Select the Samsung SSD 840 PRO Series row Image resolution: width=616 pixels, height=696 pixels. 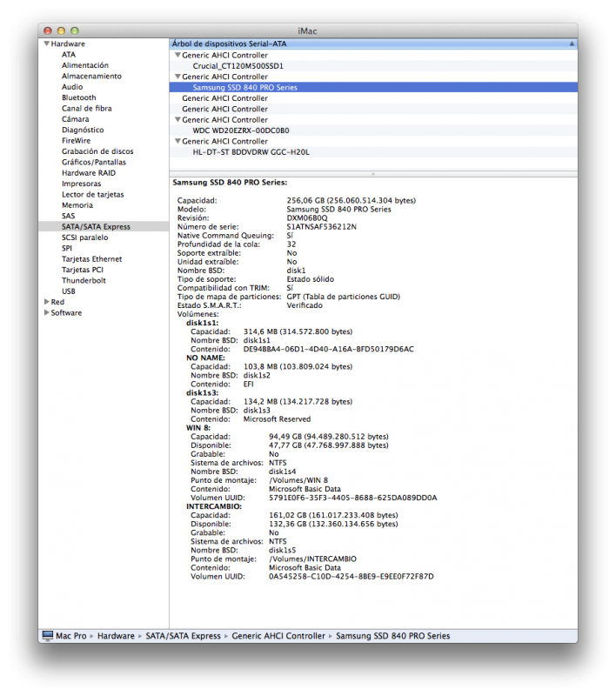tap(373, 88)
